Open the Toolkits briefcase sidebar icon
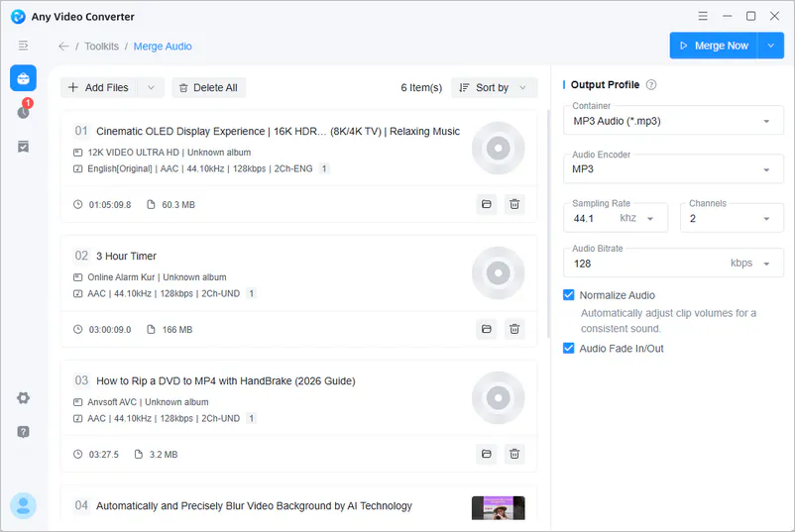 pyautogui.click(x=24, y=78)
